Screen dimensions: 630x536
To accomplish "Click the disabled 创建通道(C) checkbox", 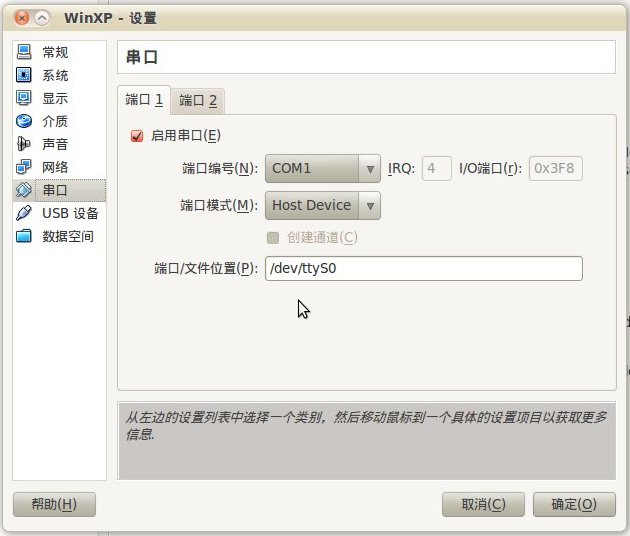I will [273, 237].
